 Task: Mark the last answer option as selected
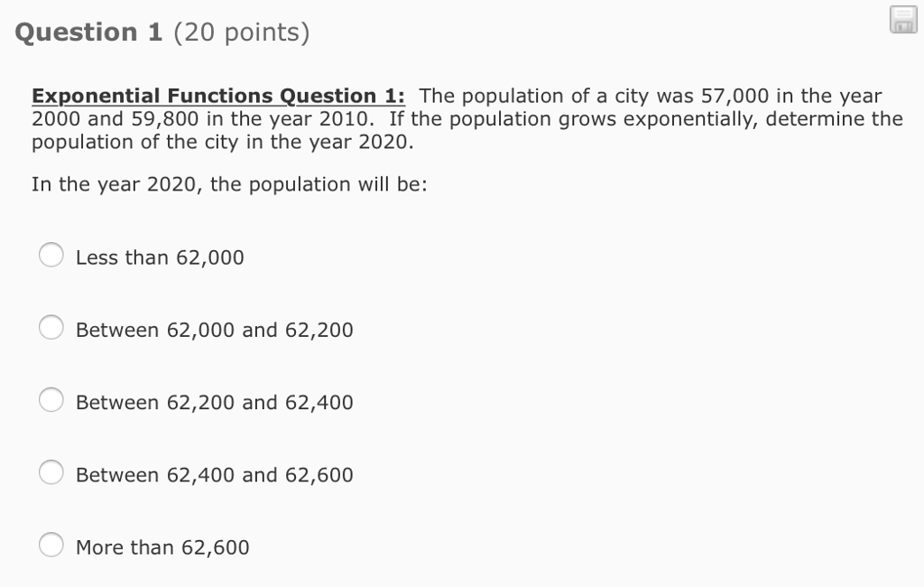click(x=51, y=544)
